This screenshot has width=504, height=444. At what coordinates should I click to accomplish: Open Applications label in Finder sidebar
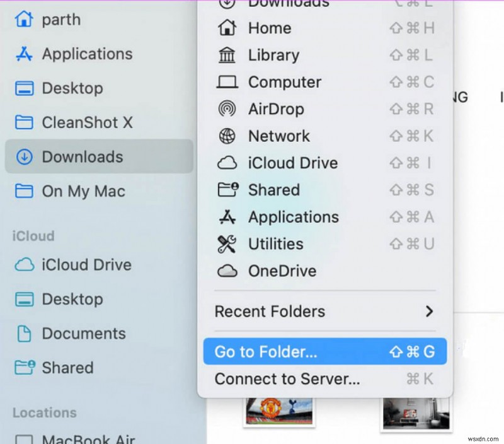point(87,54)
